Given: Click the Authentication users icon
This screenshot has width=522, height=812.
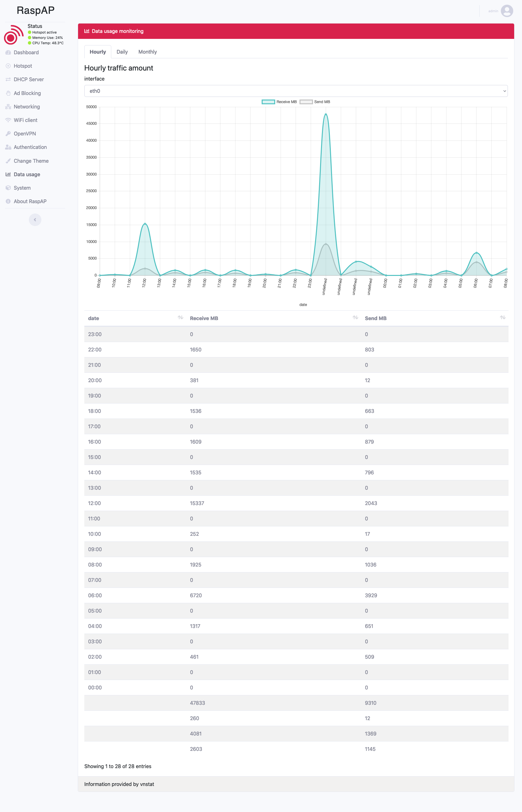Looking at the screenshot, I should [8, 147].
